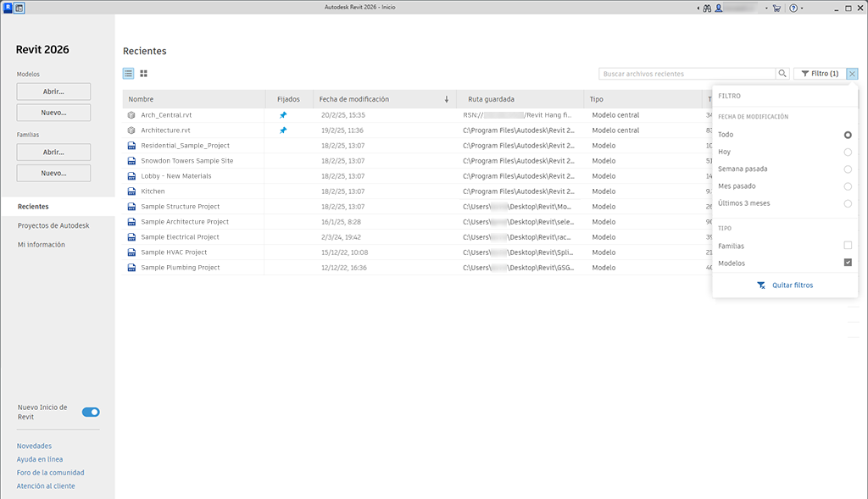Sort by the Fijados column header
868x499 pixels.
pyautogui.click(x=288, y=100)
